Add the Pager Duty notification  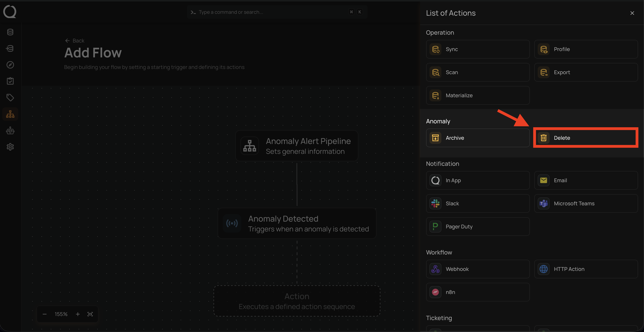[478, 227]
